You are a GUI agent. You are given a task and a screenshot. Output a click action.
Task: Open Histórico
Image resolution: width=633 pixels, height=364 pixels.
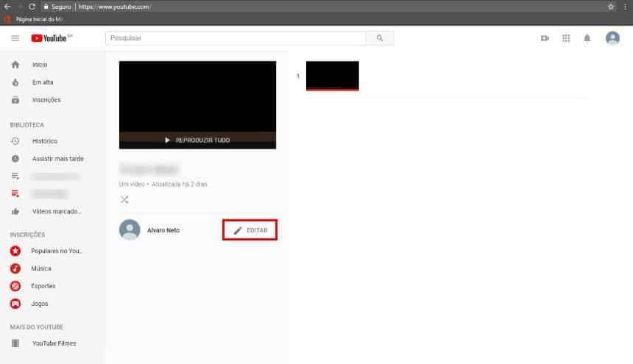45,141
